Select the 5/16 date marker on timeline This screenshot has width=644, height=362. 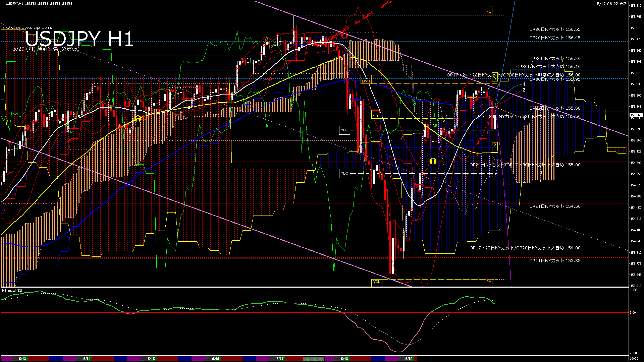tap(216, 359)
